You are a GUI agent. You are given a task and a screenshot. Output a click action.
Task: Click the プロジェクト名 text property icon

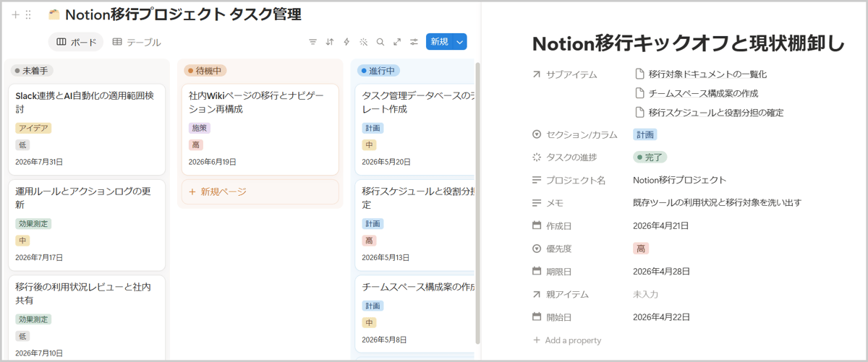point(537,180)
